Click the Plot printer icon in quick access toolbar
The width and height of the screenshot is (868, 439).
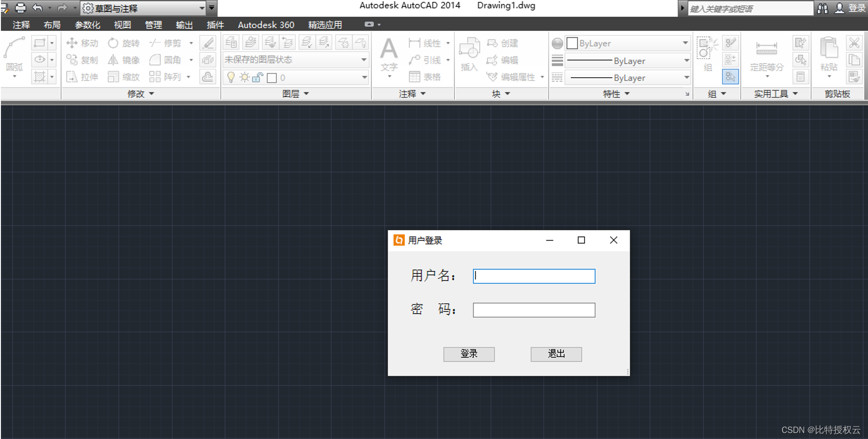click(x=20, y=8)
